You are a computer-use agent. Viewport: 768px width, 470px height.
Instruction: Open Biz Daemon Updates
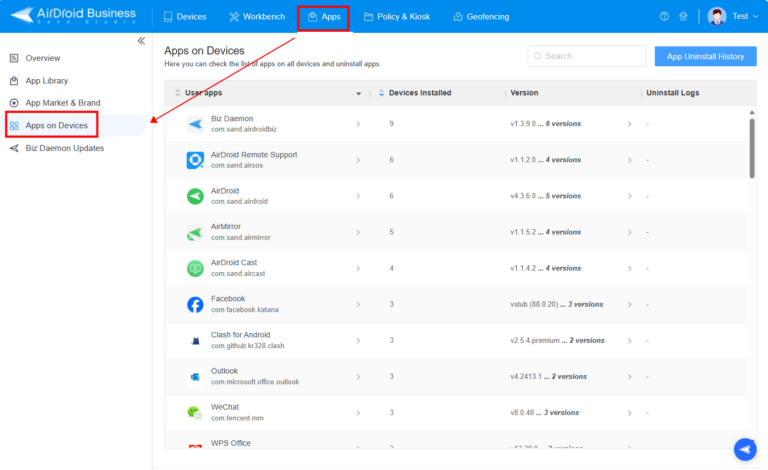pyautogui.click(x=65, y=148)
